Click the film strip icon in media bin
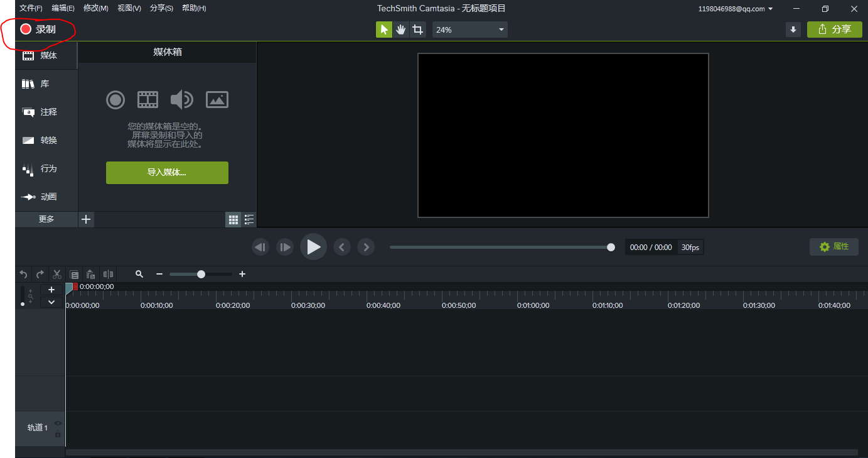868x458 pixels. [148, 99]
